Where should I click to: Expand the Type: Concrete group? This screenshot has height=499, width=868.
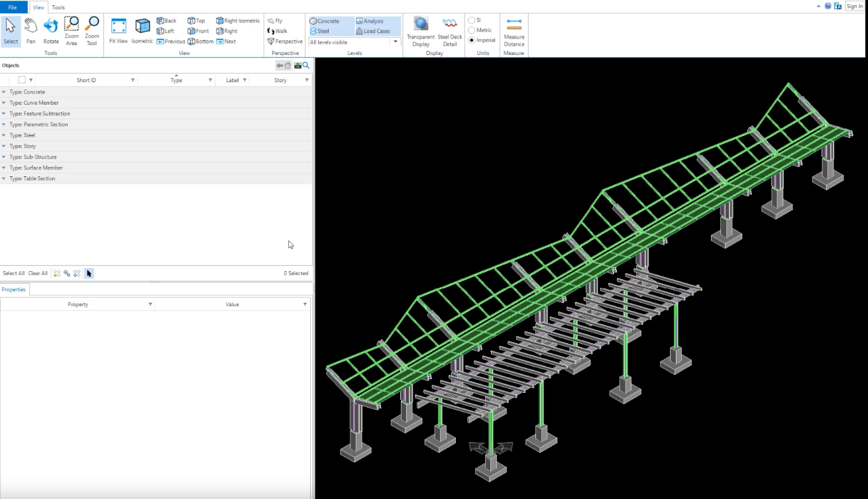tap(3, 92)
